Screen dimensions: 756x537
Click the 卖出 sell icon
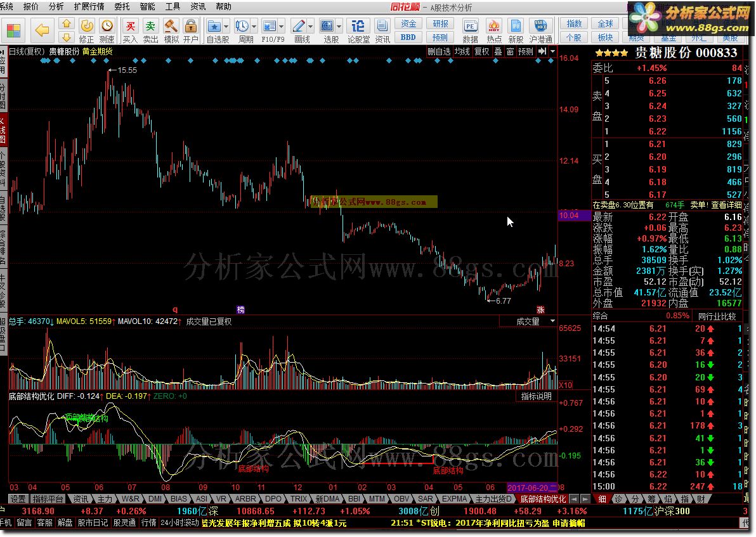click(151, 31)
